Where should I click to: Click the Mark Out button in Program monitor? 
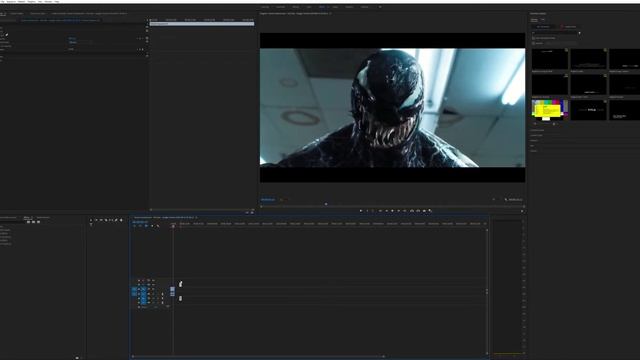(x=373, y=211)
